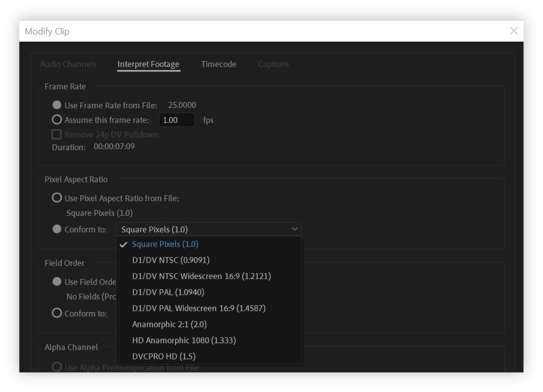Select Field Order Conform to radio
Screen dimensions: 543x392
point(57,313)
